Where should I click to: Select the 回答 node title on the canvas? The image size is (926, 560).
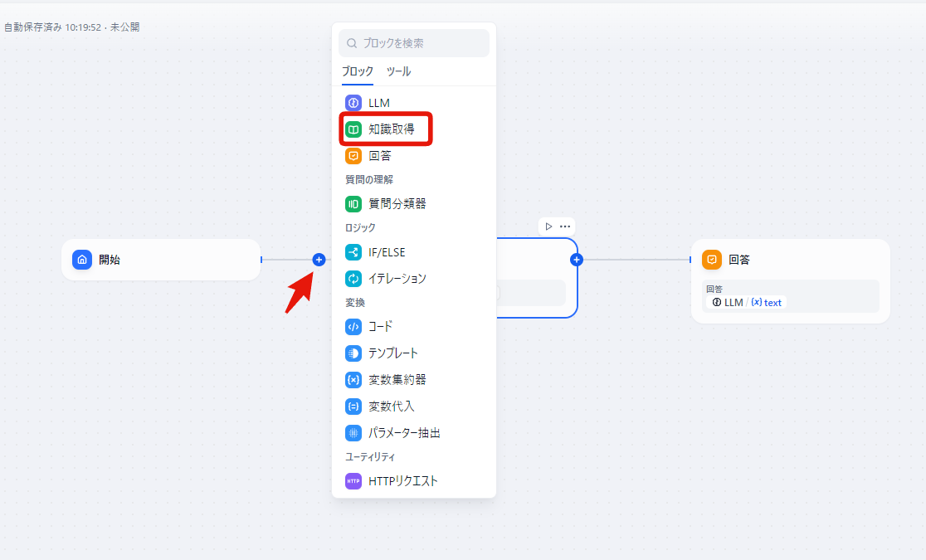[x=739, y=260]
